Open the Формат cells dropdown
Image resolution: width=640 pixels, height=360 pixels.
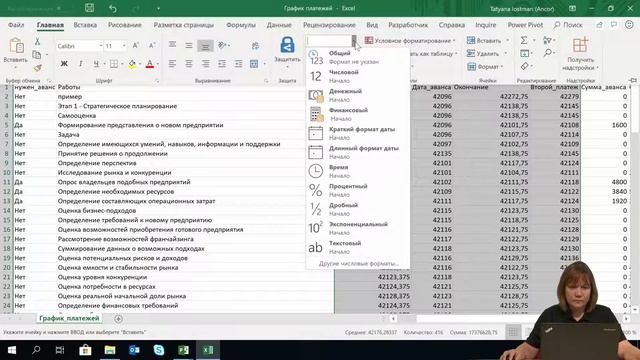486,67
